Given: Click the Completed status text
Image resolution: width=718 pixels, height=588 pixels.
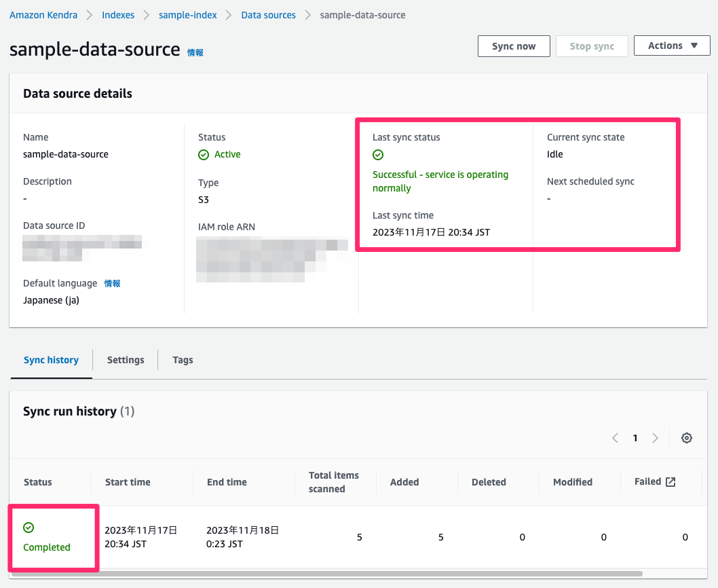Looking at the screenshot, I should click(47, 547).
